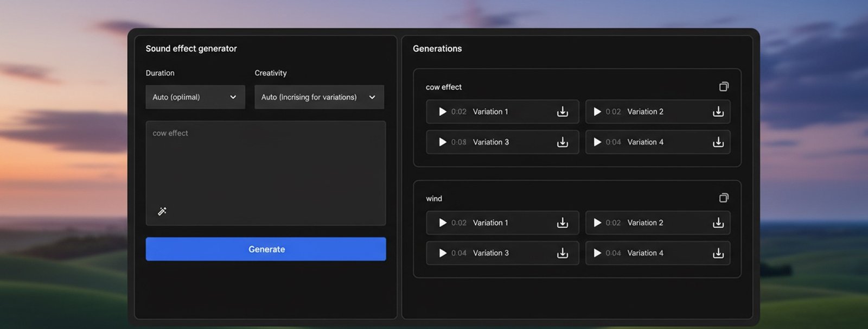Click the blue Generate button
The image size is (868, 329).
(x=266, y=249)
